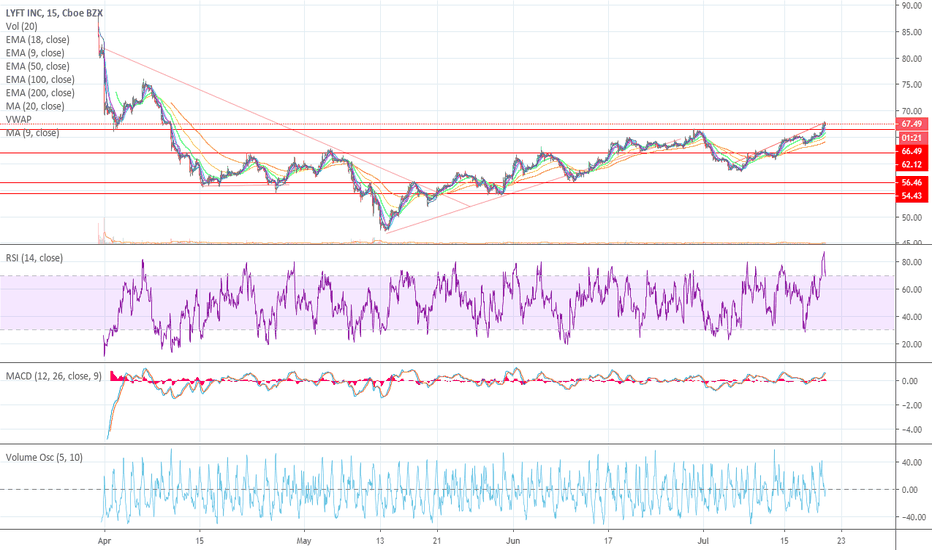Click the Jul date on time axis
Viewport: 932px width, 550px height.
point(703,541)
